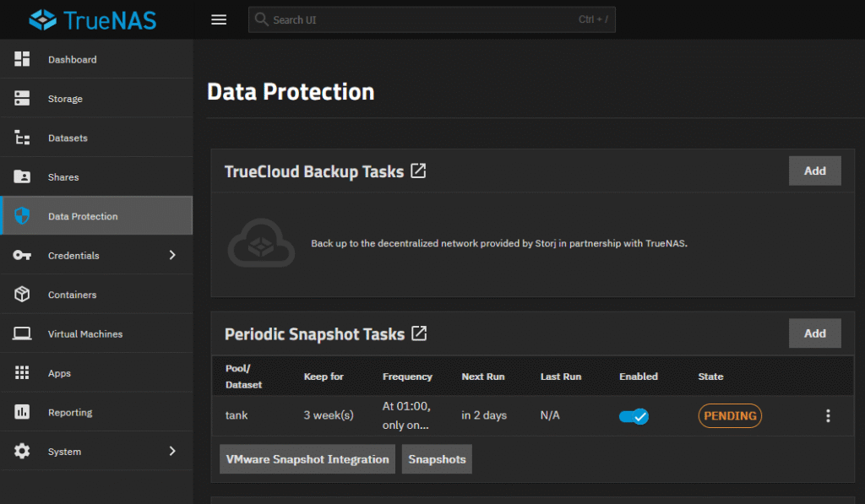Click the VMware Snapshot Integration button
865x504 pixels.
[307, 459]
